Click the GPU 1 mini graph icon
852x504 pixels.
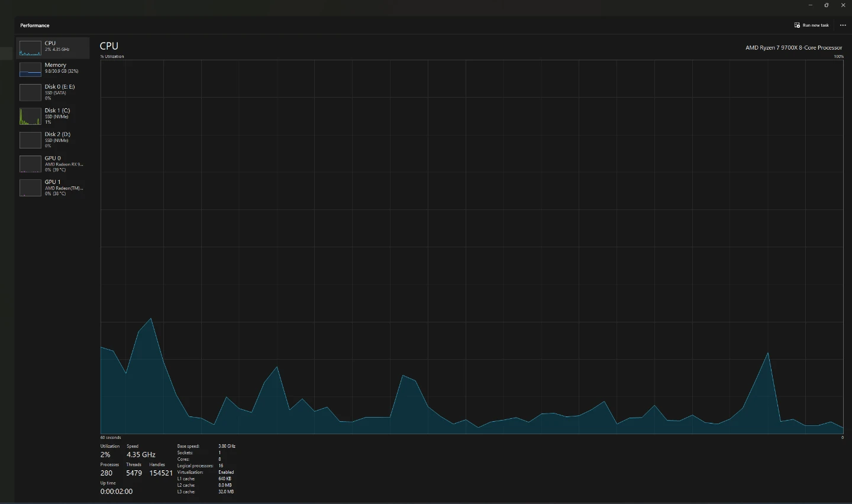coord(30,188)
